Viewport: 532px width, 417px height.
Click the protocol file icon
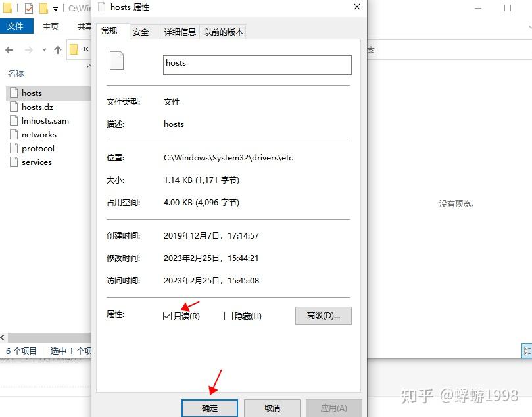(14, 148)
